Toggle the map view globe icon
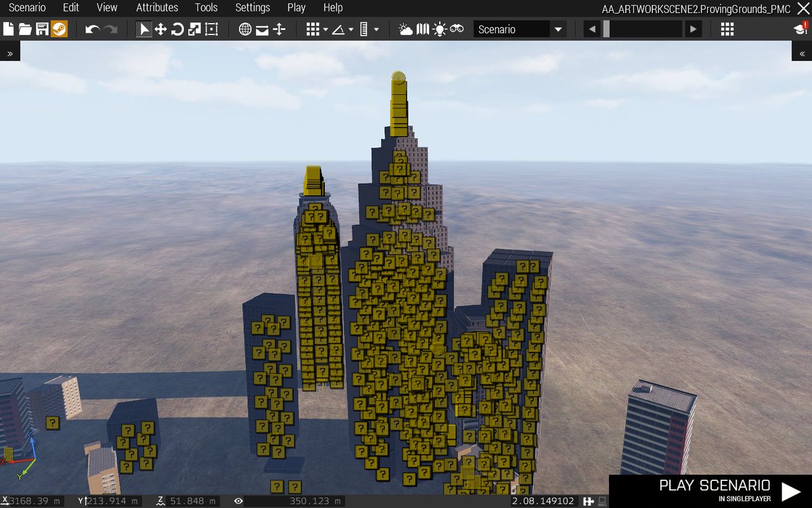This screenshot has width=812, height=508. coord(245,29)
